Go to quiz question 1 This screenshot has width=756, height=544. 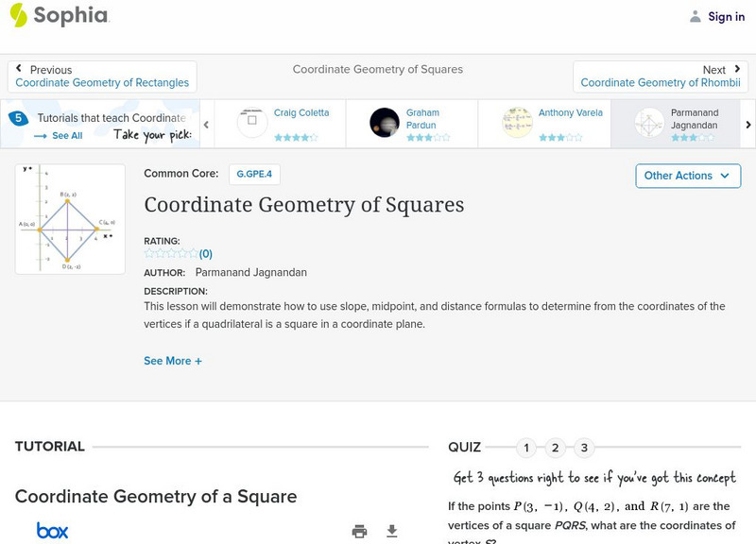(526, 448)
